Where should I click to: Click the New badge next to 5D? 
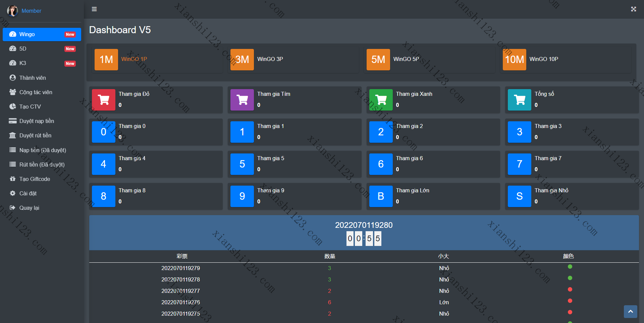[x=70, y=49]
